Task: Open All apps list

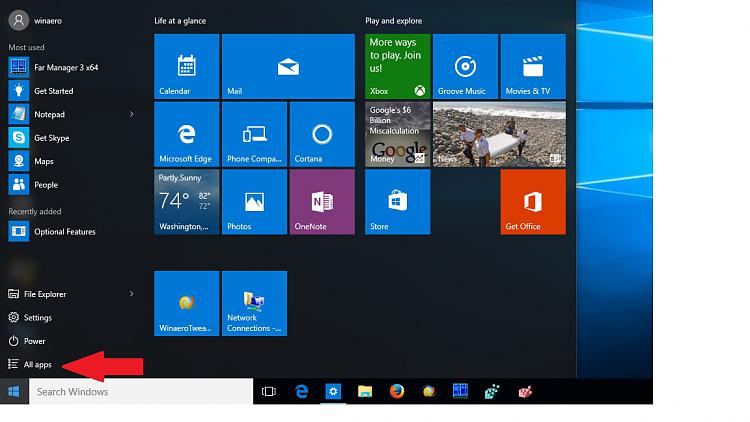Action: click(x=37, y=365)
